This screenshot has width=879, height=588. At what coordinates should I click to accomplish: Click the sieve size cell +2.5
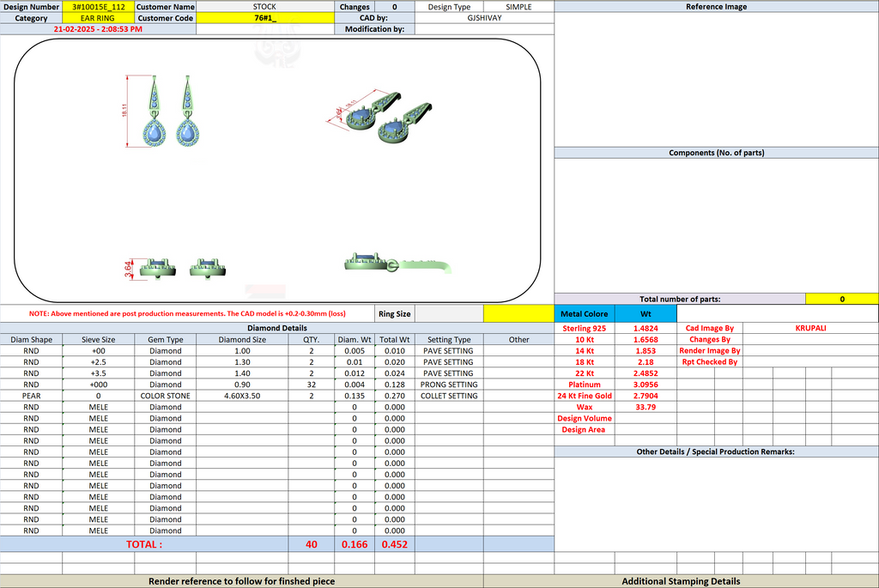coord(98,362)
